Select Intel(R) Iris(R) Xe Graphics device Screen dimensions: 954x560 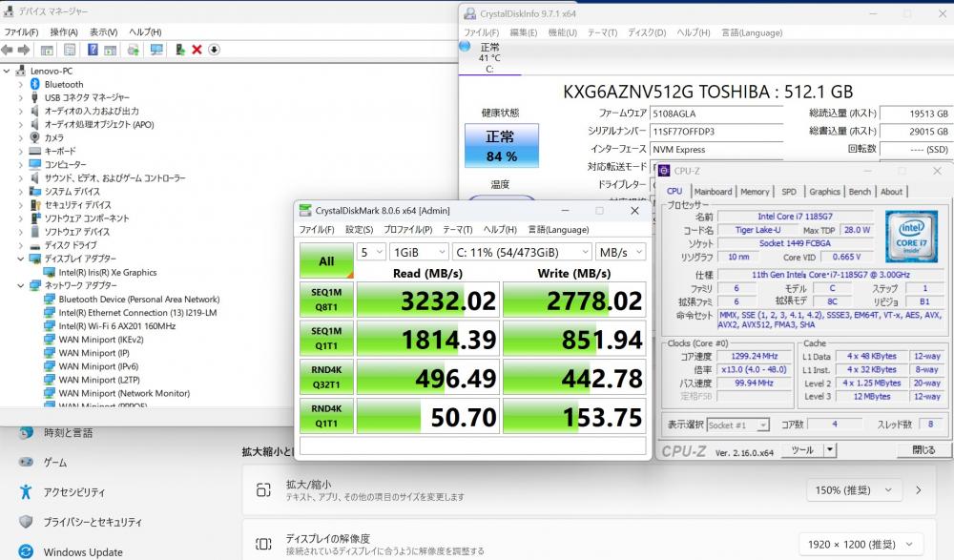108,273
